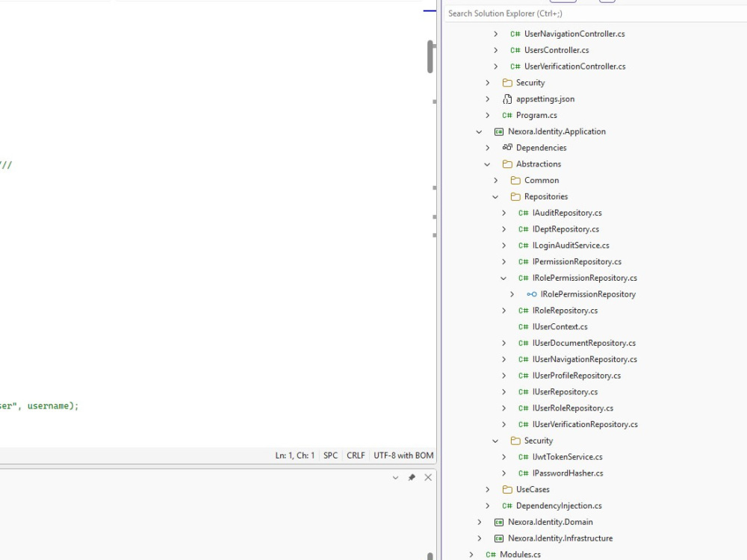Image resolution: width=747 pixels, height=560 pixels.
Task: Expand the UseCases folder
Action: pyautogui.click(x=487, y=490)
